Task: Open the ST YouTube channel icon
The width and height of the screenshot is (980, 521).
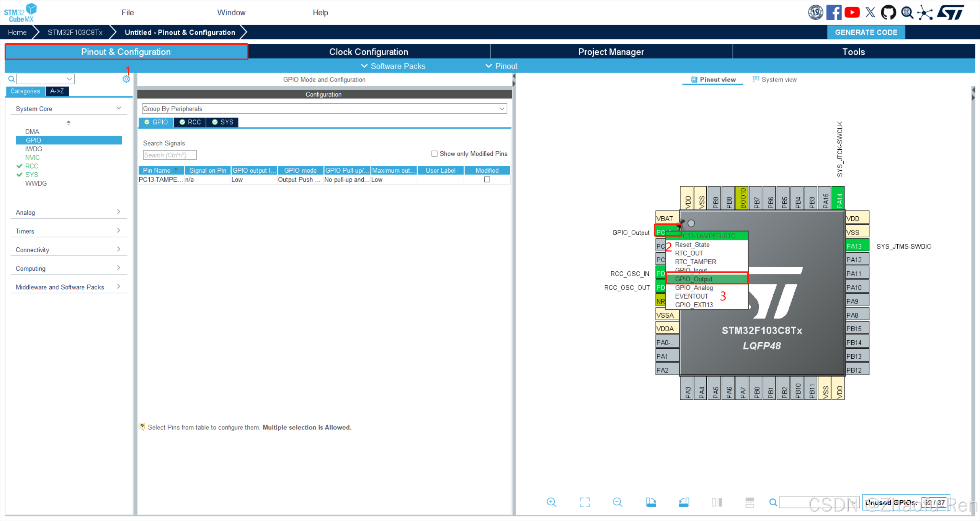Action: pyautogui.click(x=852, y=13)
